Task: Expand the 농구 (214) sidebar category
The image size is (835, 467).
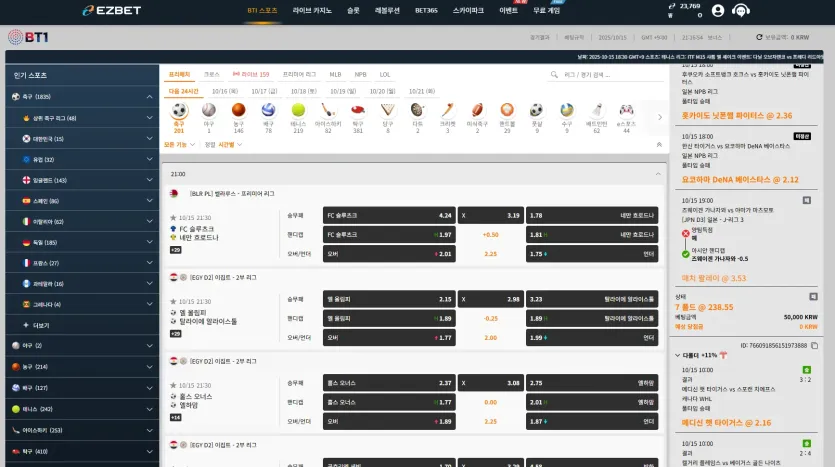Action: coord(149,367)
